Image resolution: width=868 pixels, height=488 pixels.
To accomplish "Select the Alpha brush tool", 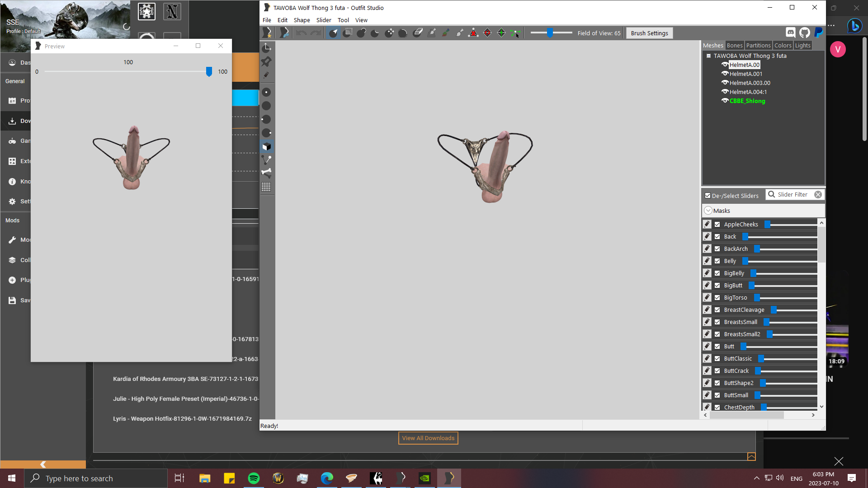I will (x=460, y=33).
